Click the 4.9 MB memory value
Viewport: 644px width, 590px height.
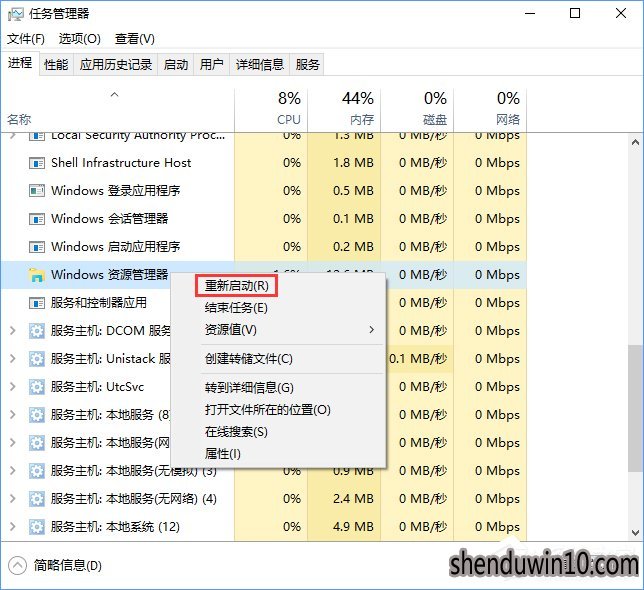tap(354, 527)
